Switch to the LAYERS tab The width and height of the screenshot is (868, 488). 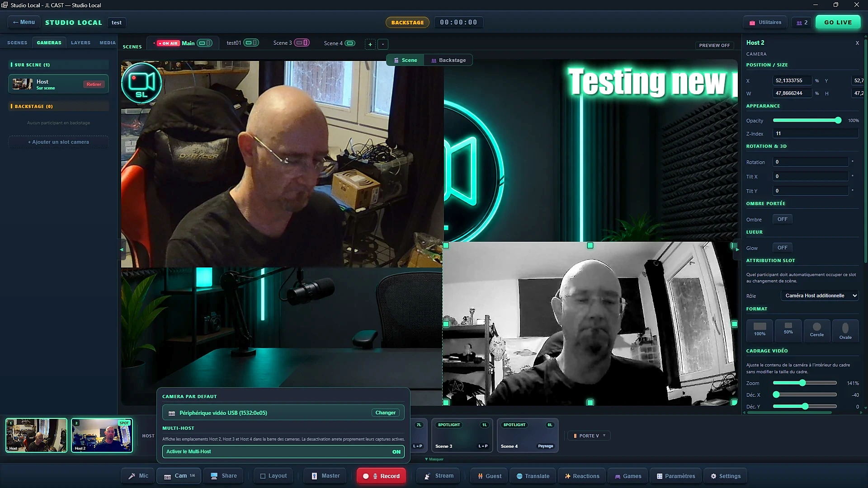click(x=80, y=42)
